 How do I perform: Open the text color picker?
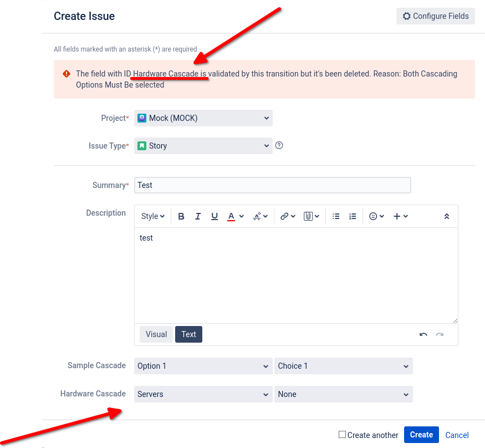point(231,216)
